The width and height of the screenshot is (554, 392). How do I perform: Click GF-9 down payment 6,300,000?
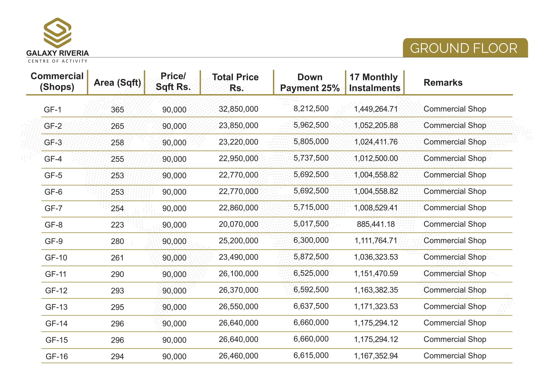311,240
